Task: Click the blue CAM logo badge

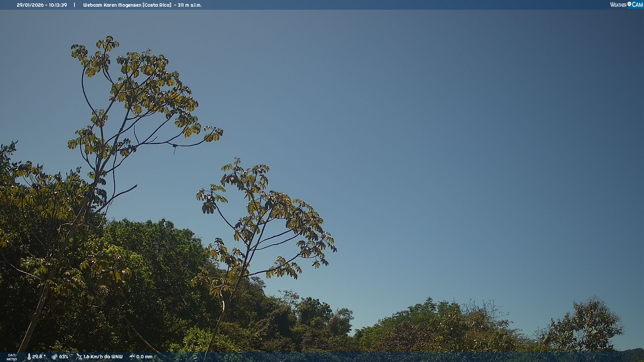Action: pyautogui.click(x=637, y=5)
